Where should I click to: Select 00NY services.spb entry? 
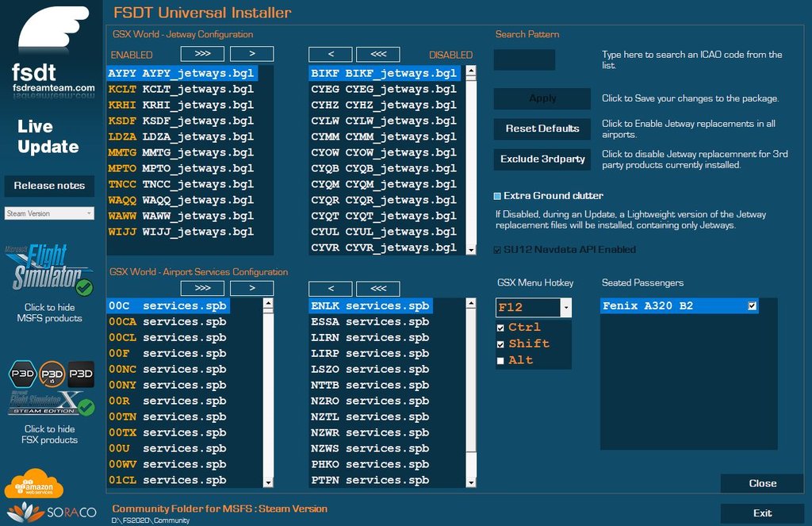[168, 385]
